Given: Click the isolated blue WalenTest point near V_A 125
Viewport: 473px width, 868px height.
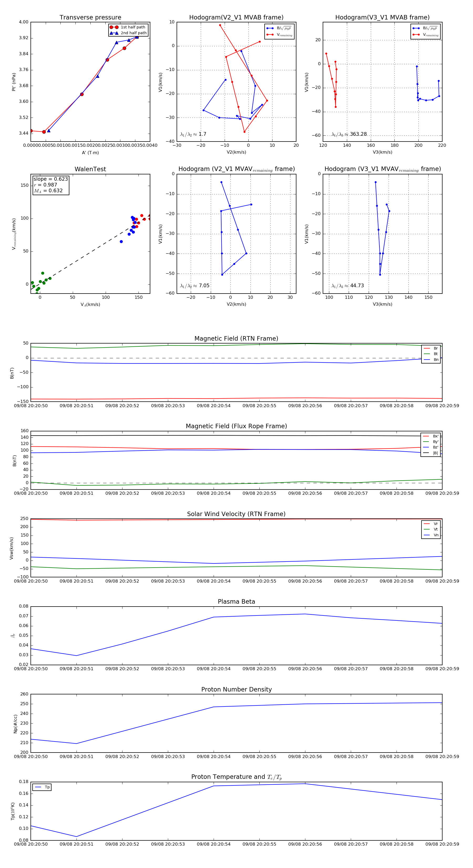Looking at the screenshot, I should [121, 242].
